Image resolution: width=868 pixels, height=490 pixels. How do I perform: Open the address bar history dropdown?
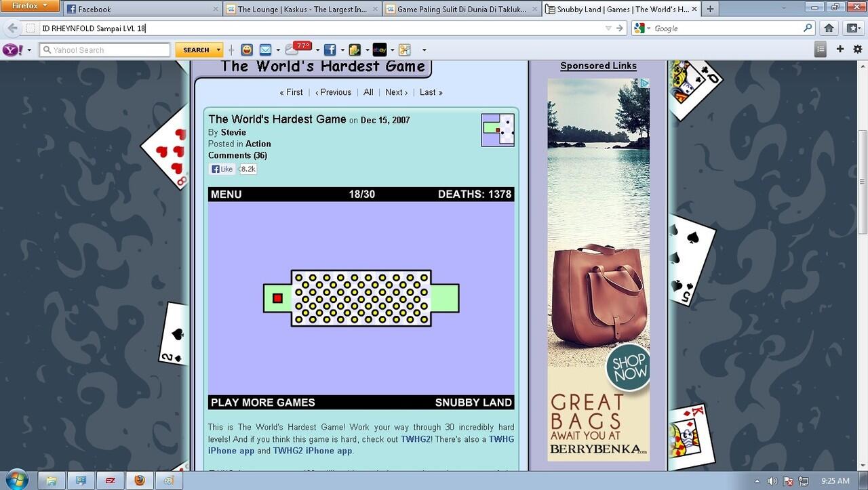point(608,28)
